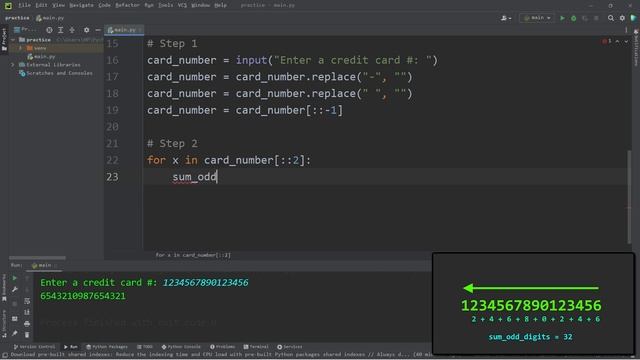Pin the Run tab with the pin icon
640x360 pixels.
pyautogui.click(x=15, y=333)
